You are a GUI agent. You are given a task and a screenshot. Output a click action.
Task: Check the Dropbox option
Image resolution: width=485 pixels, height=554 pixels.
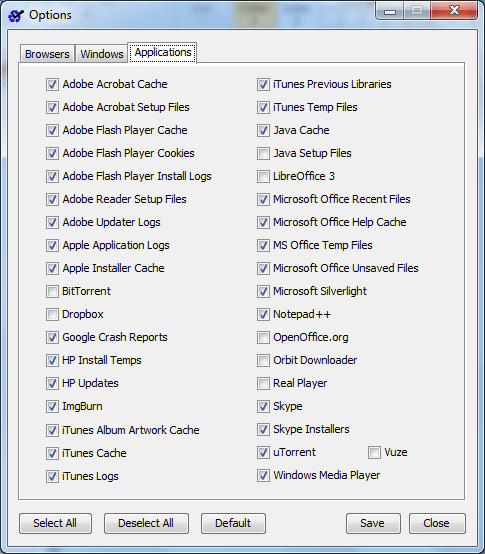[52, 315]
